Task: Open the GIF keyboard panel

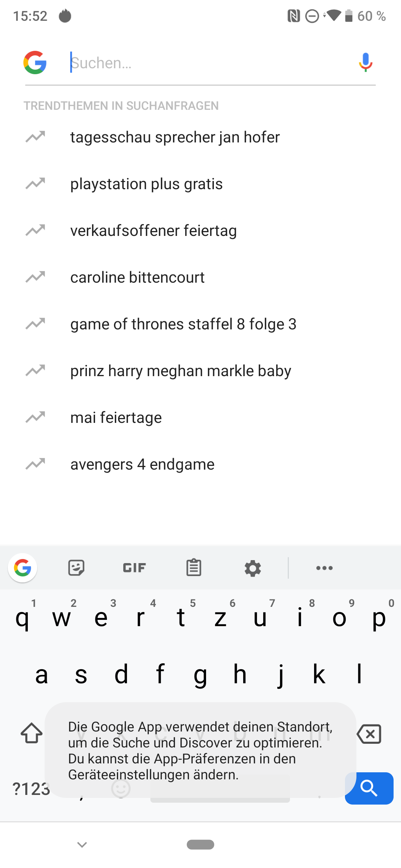Action: [x=134, y=568]
